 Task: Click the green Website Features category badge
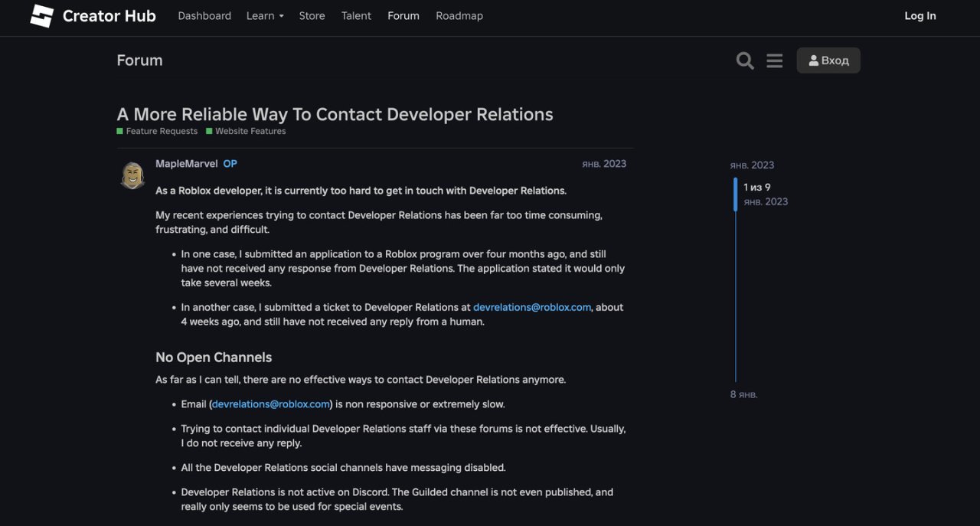(x=247, y=132)
